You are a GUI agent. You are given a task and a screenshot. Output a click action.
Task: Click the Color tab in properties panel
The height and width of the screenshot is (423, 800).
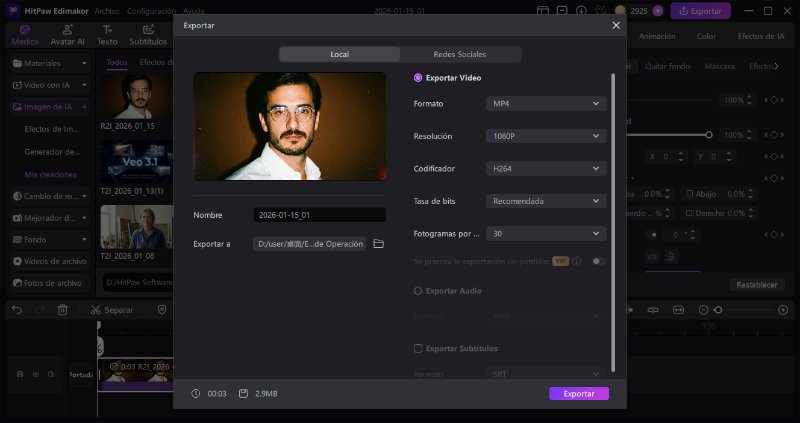pyautogui.click(x=706, y=36)
